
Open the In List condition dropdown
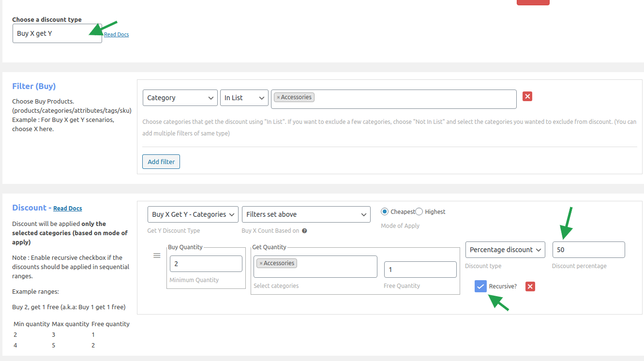(244, 98)
